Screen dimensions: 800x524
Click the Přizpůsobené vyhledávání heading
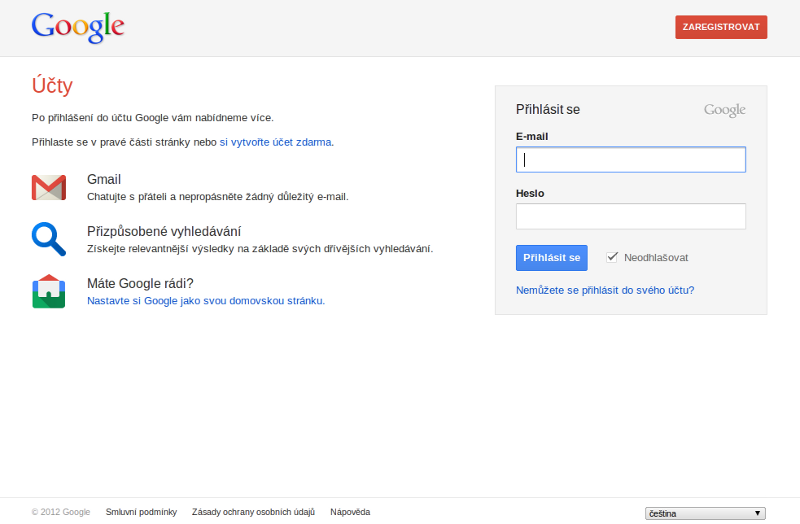[164, 232]
